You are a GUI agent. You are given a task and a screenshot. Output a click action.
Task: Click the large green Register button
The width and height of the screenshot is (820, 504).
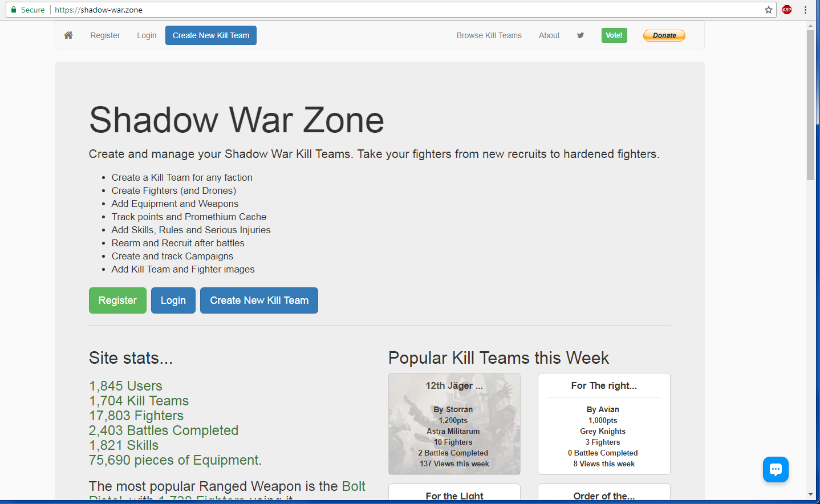click(117, 300)
